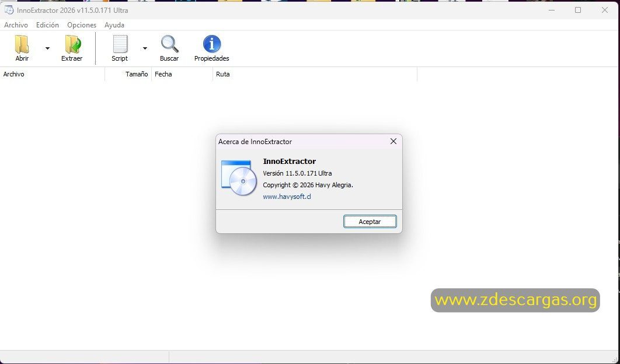Viewport: 620px width, 364px height.
Task: Click the InnoExtractor title bar app icon
Action: coord(9,10)
